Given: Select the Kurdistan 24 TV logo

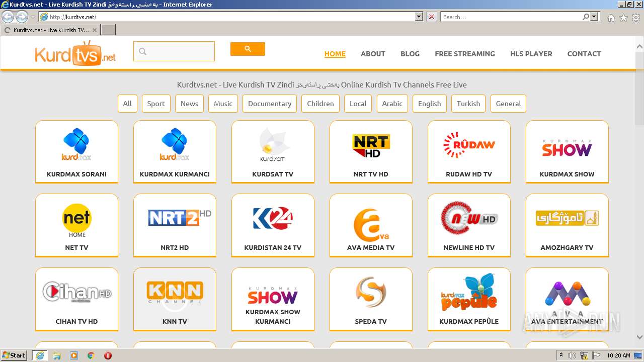Looking at the screenshot, I should 273,218.
